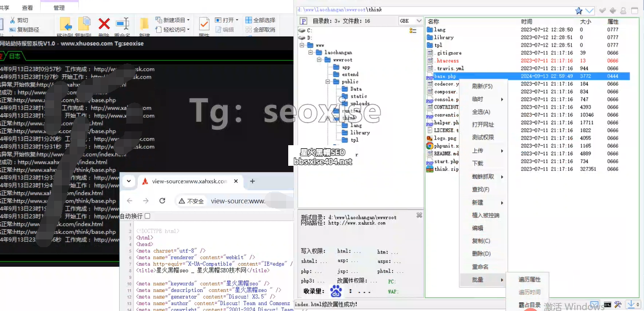Click the Copy to (复制到) folder icon
This screenshot has width=644, height=311.
click(84, 24)
